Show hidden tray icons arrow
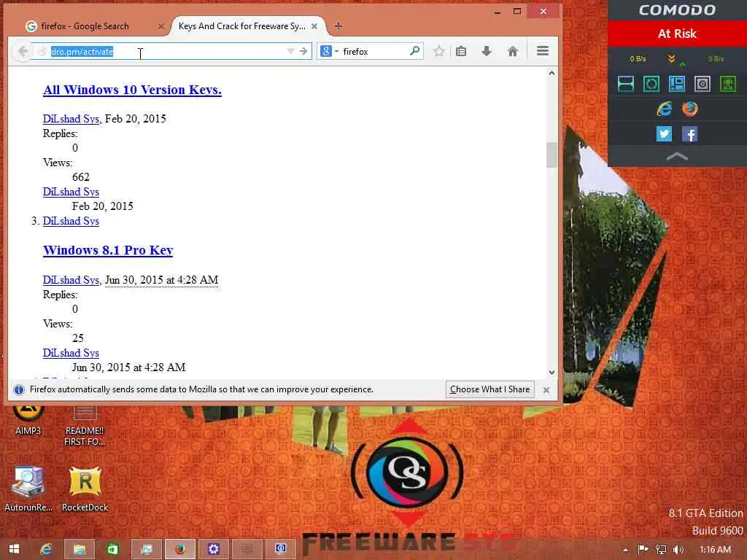Image resolution: width=747 pixels, height=560 pixels. (x=625, y=550)
